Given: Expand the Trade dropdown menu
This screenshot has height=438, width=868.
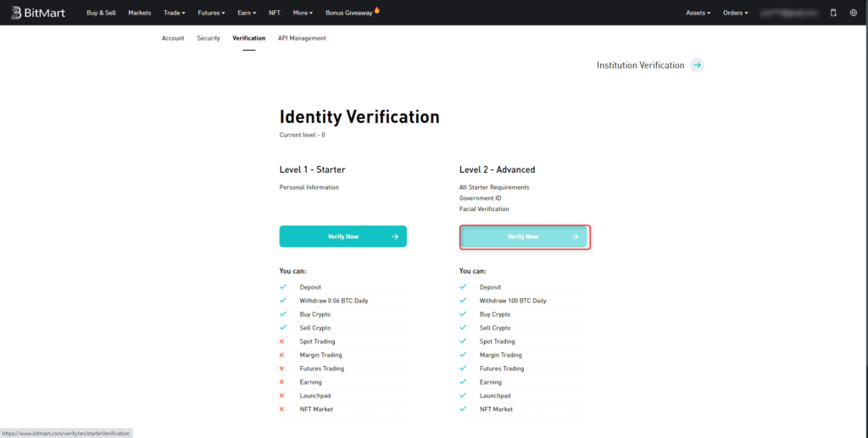Looking at the screenshot, I should click(x=175, y=13).
